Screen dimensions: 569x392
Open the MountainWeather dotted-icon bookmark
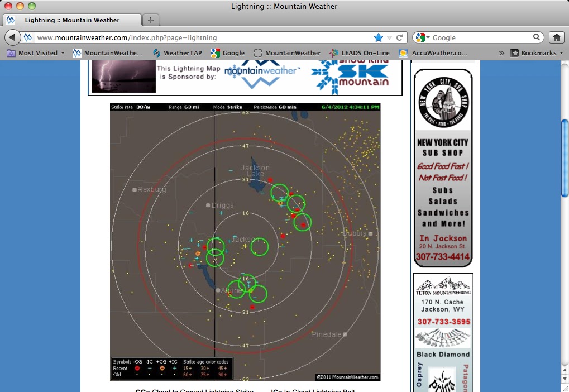click(288, 53)
